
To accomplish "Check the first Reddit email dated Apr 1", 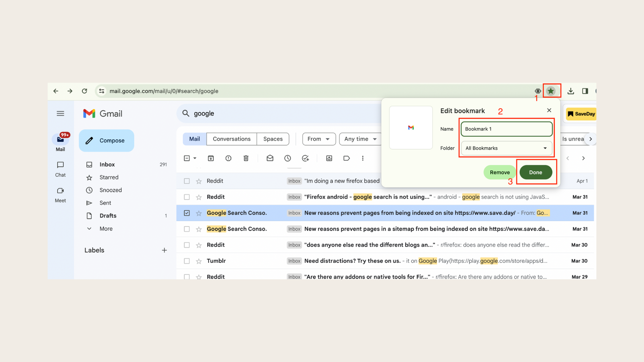I will [x=187, y=181].
